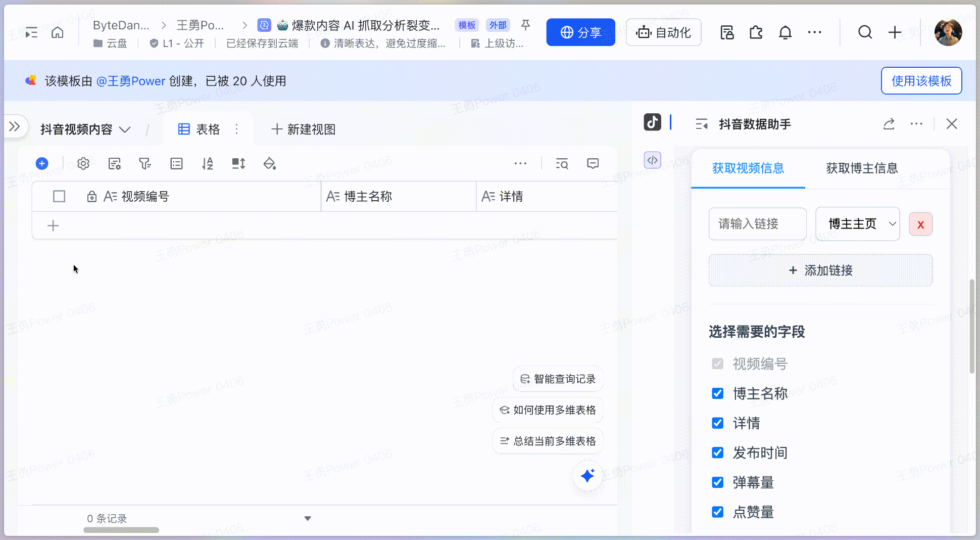Create new with plus icon in header
The height and width of the screenshot is (540, 980).
[895, 32]
